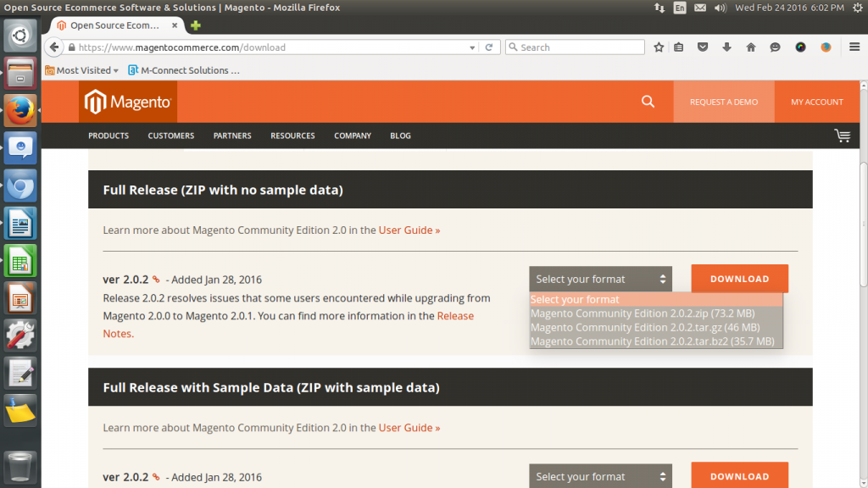
Task: Choose the 2.0.2.tar.gz format option
Action: tap(644, 327)
